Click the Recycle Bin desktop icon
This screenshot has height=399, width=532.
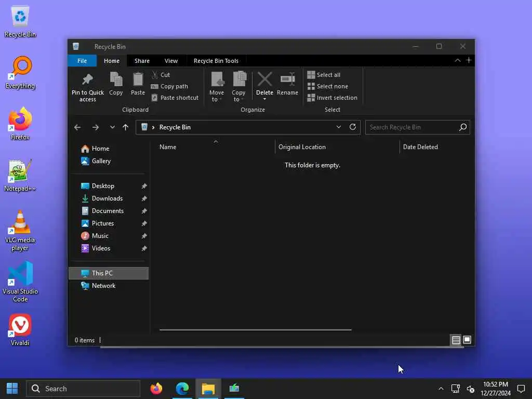click(20, 21)
